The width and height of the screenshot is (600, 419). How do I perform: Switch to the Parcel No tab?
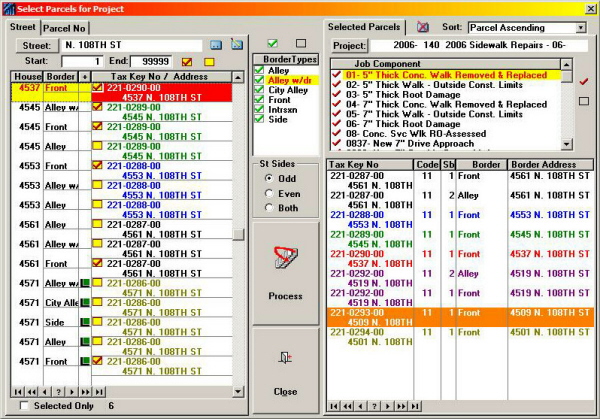(x=64, y=28)
